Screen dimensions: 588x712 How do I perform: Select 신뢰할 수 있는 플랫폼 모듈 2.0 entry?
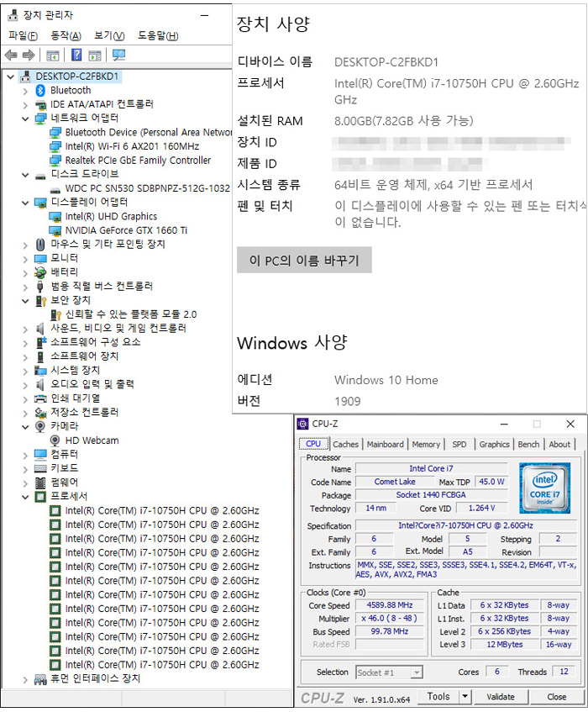[131, 314]
